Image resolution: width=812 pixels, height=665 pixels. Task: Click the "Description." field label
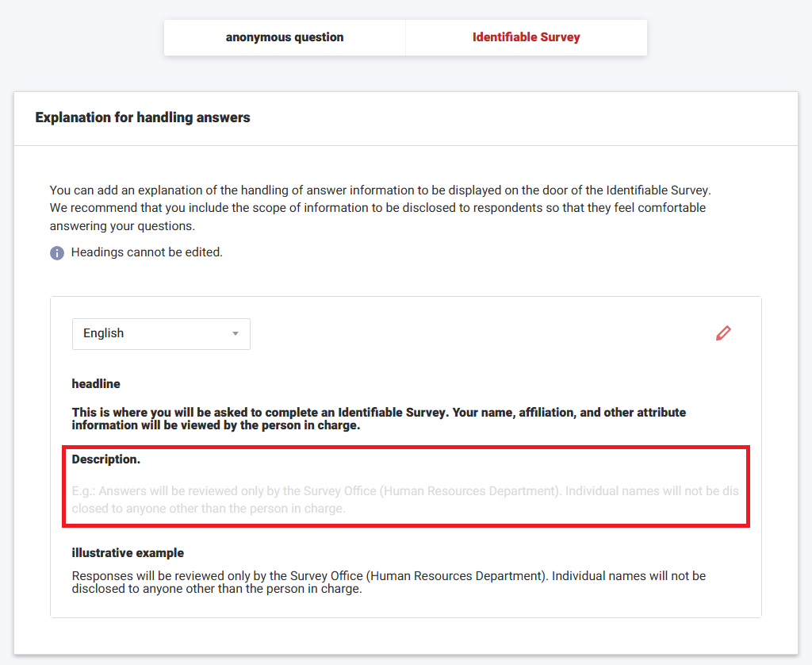click(x=106, y=459)
